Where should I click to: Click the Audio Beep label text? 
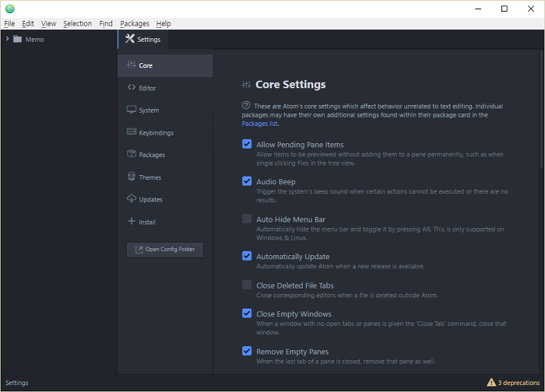tap(276, 181)
